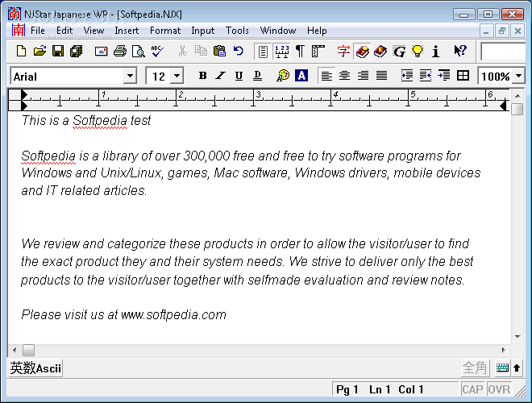The width and height of the screenshot is (532, 403).
Task: Click the up arrow icon in input bar
Action: [x=517, y=368]
